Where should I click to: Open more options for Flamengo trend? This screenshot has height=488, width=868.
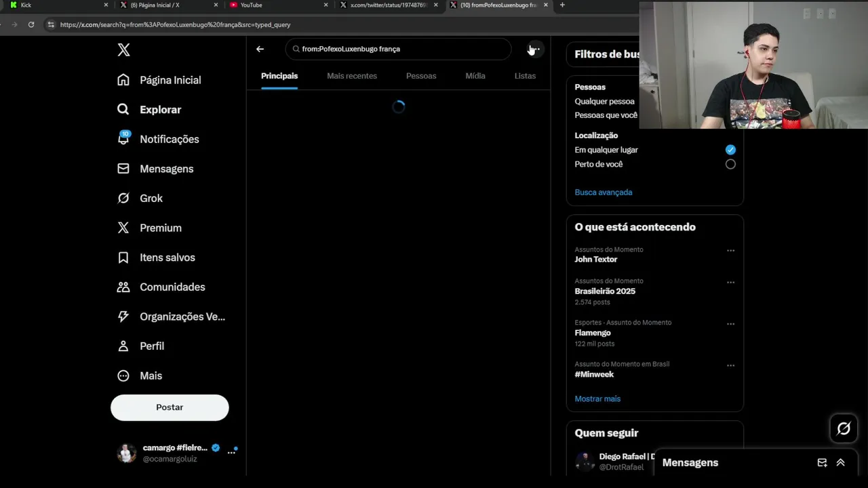[x=730, y=324]
